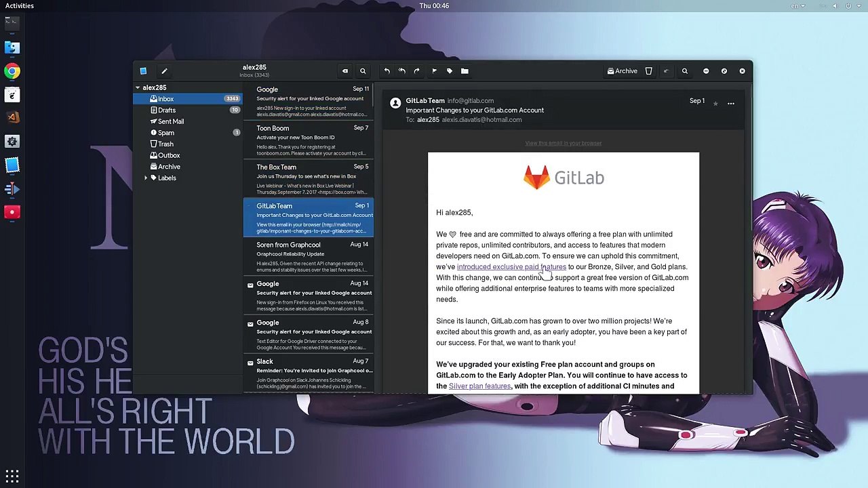Launch Terminal from the dock
This screenshot has height=488, width=868.
coord(12,24)
